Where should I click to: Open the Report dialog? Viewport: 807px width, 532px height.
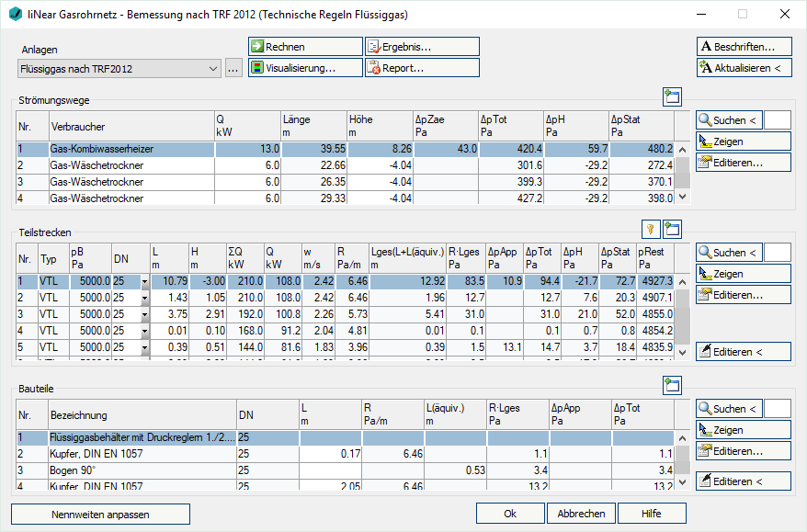click(x=422, y=68)
